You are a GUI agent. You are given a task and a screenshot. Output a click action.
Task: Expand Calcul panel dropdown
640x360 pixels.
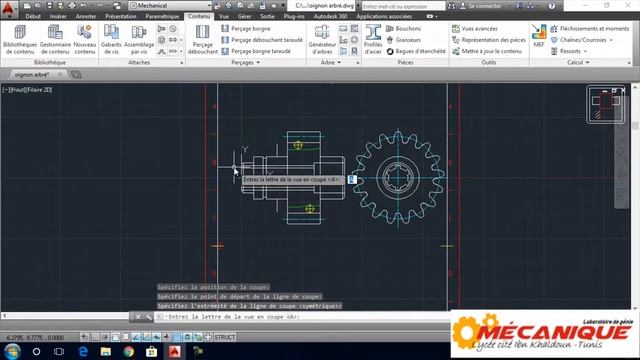click(x=578, y=62)
